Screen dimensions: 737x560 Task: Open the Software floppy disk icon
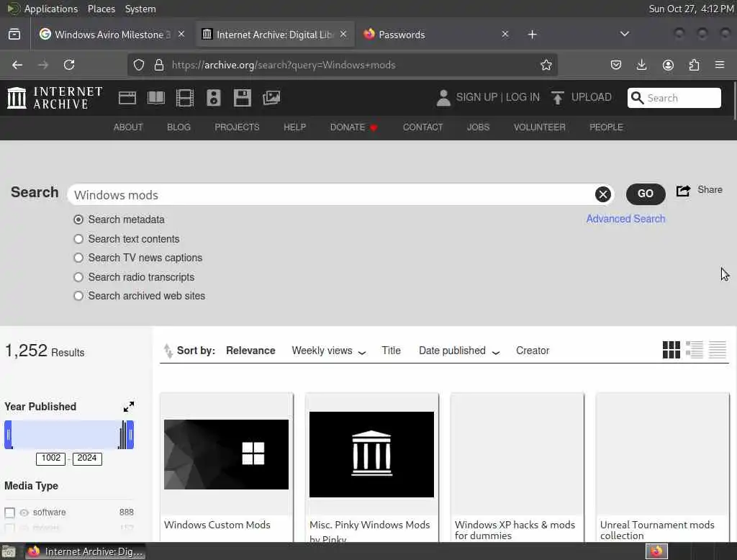click(x=243, y=98)
